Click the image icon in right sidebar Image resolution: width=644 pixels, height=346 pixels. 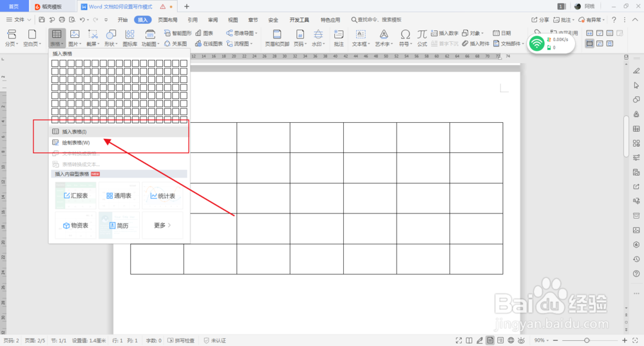click(636, 230)
